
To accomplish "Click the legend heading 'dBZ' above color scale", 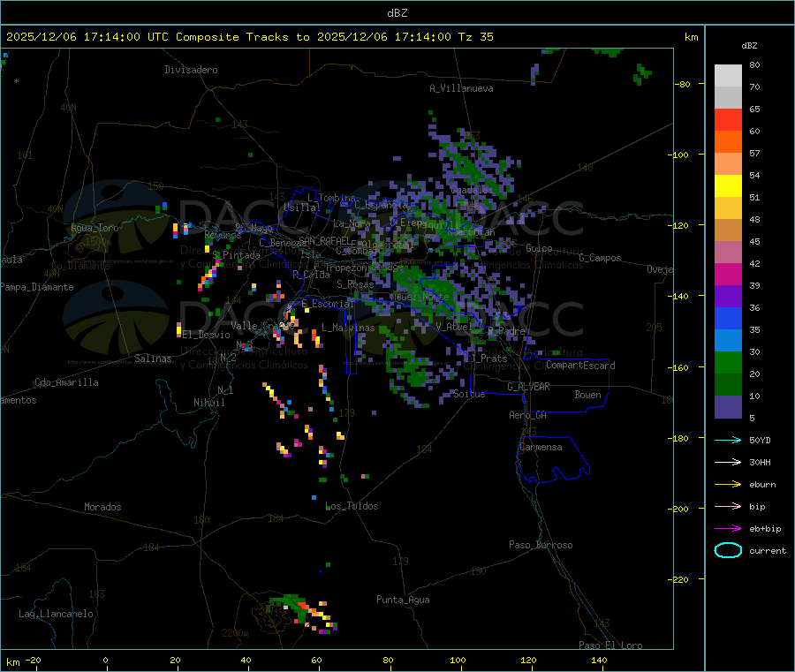I will pyautogui.click(x=749, y=46).
